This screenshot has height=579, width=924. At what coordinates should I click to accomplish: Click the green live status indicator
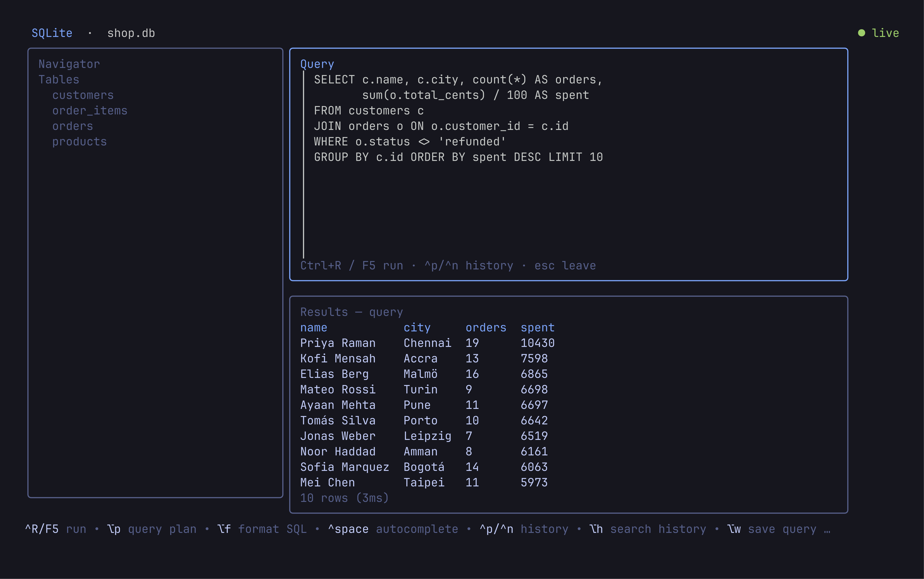click(x=878, y=33)
